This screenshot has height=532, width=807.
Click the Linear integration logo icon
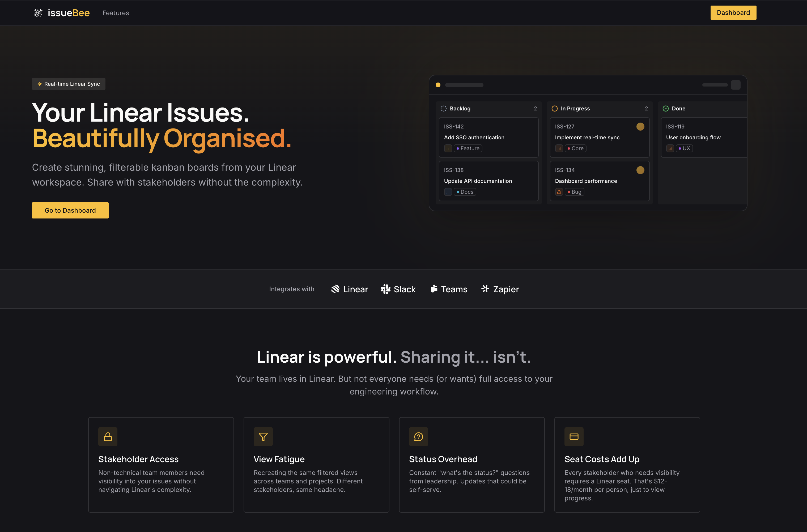click(335, 289)
